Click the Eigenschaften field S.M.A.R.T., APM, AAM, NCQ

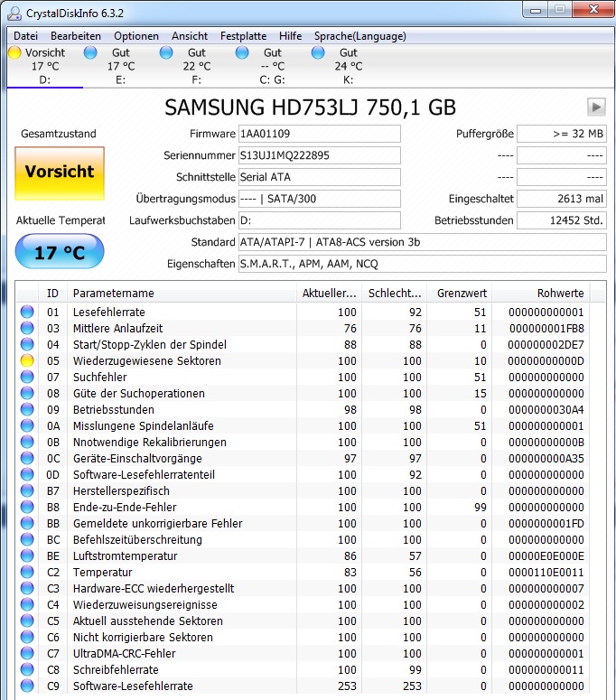click(x=423, y=264)
